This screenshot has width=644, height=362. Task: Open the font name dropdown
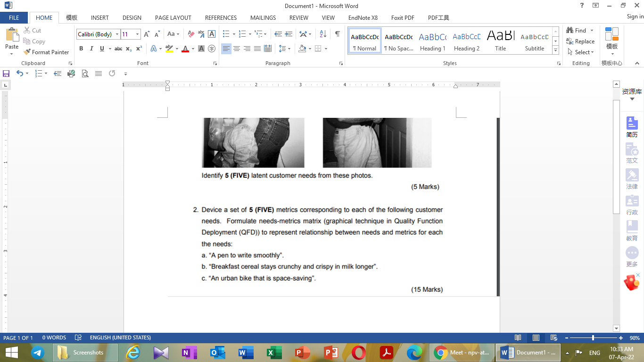point(117,34)
